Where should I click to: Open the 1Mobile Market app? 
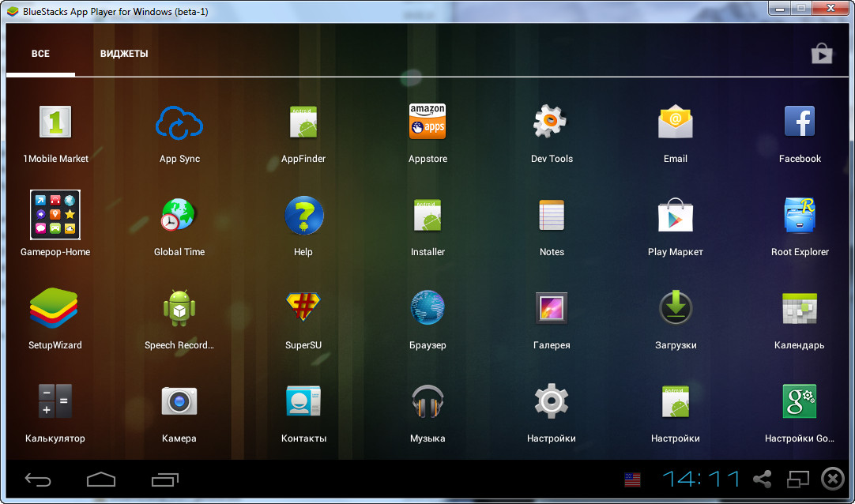click(x=55, y=123)
